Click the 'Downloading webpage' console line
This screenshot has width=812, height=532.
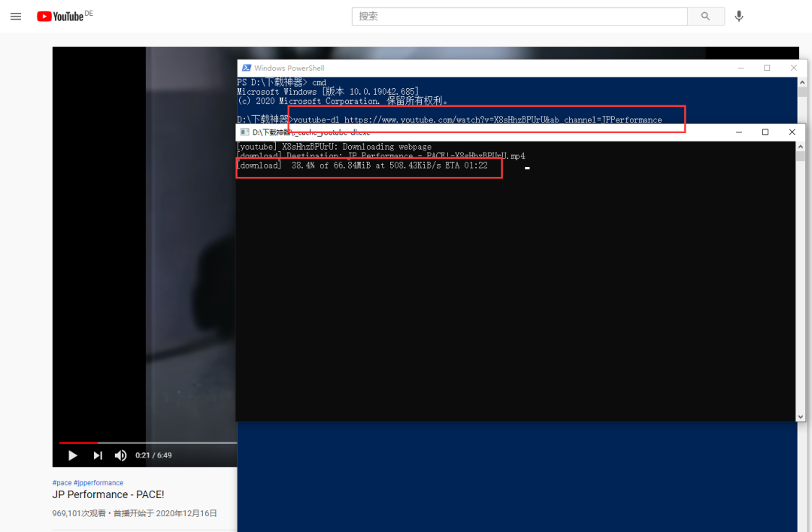click(334, 147)
